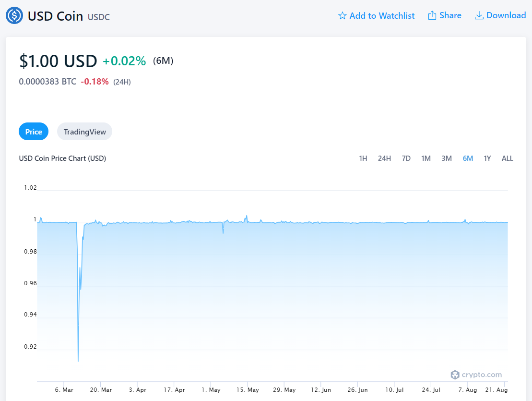Select the 1Y chart range
Viewport: 532px width, 401px height.
point(487,158)
